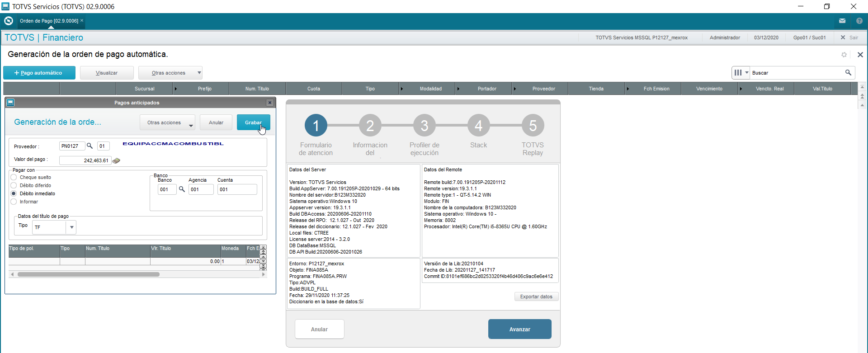Click the Vencimiento column header
The image size is (868, 353).
click(709, 89)
